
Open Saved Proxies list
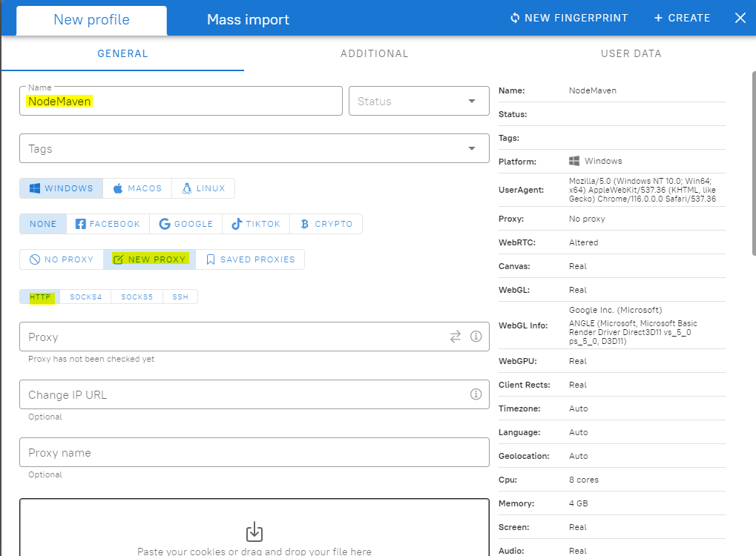250,259
